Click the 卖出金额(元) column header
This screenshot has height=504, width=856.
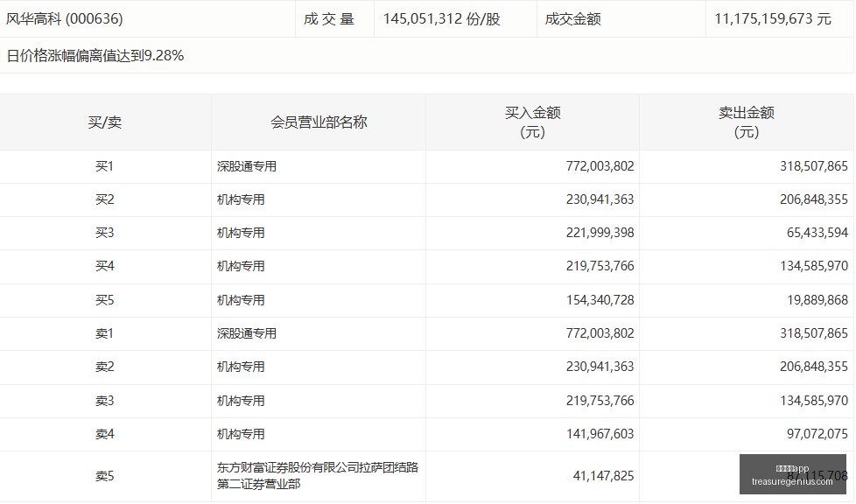(x=747, y=122)
